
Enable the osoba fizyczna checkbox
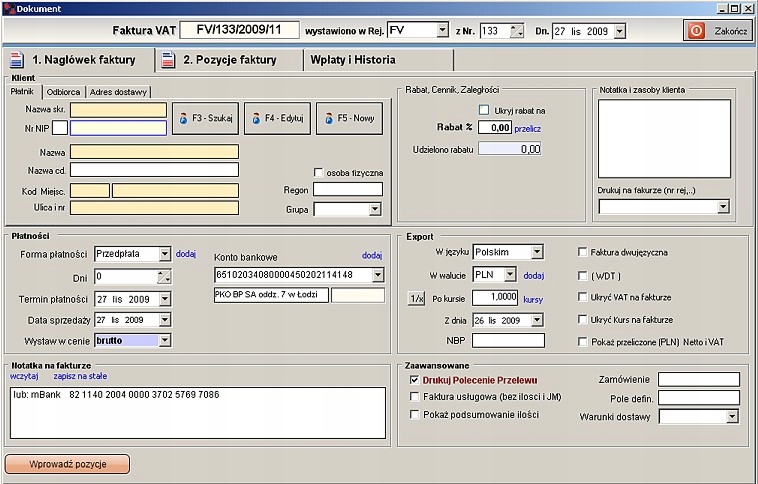[319, 172]
